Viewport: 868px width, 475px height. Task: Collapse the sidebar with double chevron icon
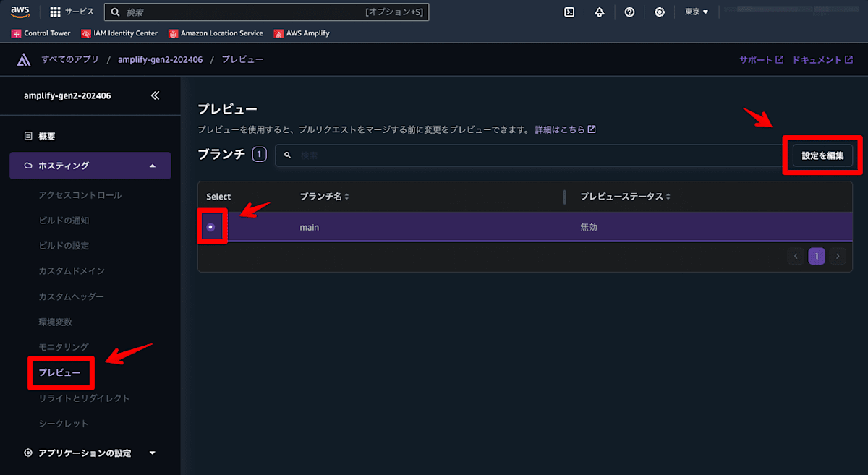(155, 95)
